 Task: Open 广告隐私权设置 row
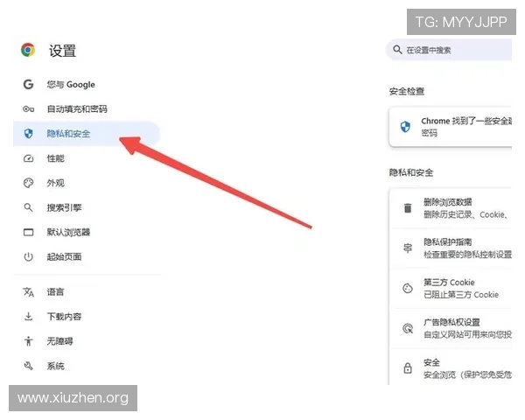click(451, 328)
